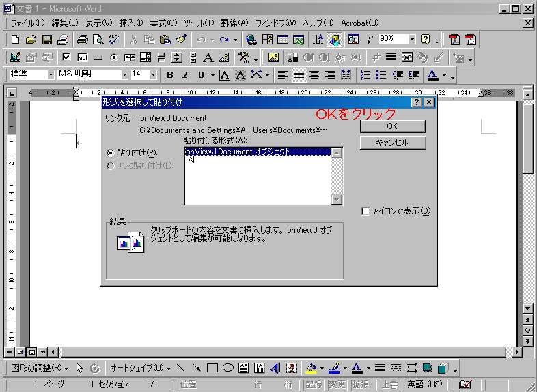
Task: Convert to Adobe PDF icon
Action: pos(454,40)
